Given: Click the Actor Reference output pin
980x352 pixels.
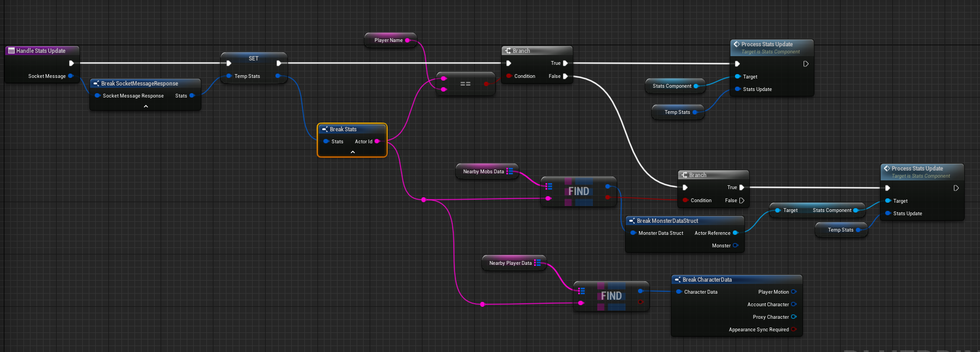Looking at the screenshot, I should [735, 233].
